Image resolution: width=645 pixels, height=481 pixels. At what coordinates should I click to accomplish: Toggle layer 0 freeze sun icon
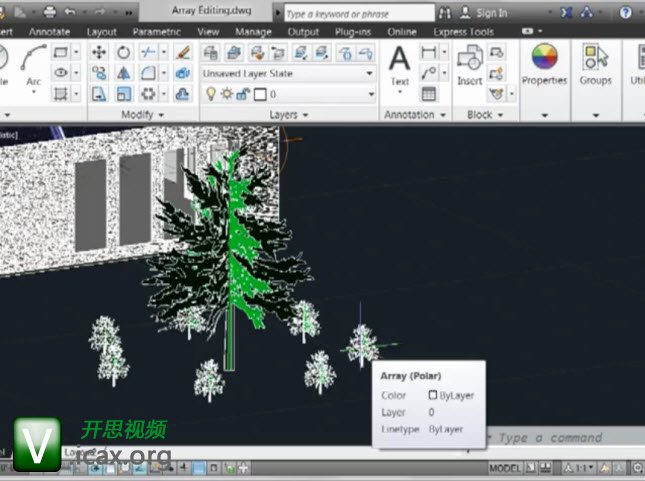[226, 94]
